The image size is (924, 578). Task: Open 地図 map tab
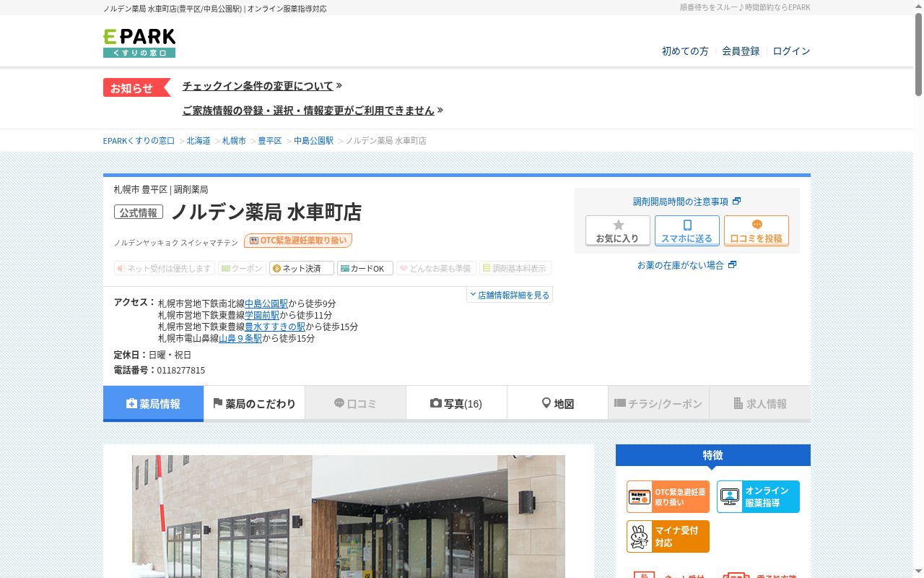[x=557, y=403]
